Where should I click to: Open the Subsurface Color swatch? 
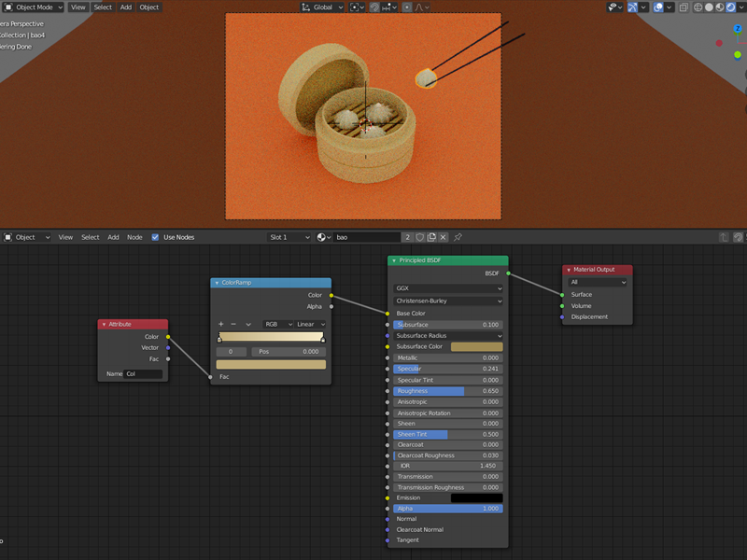(477, 346)
